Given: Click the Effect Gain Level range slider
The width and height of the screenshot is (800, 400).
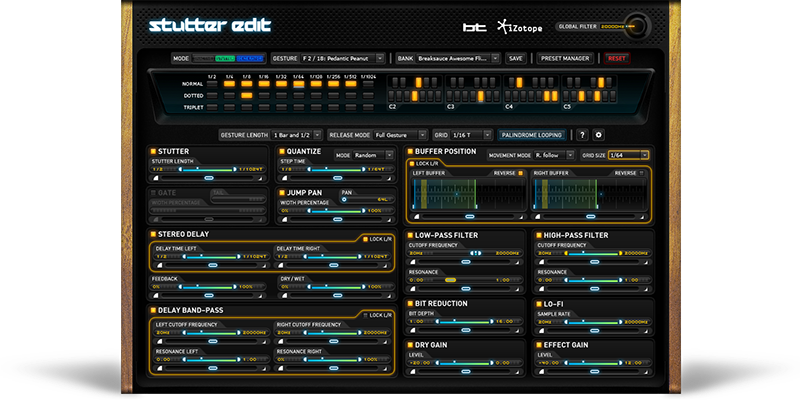Looking at the screenshot, I should [594, 363].
